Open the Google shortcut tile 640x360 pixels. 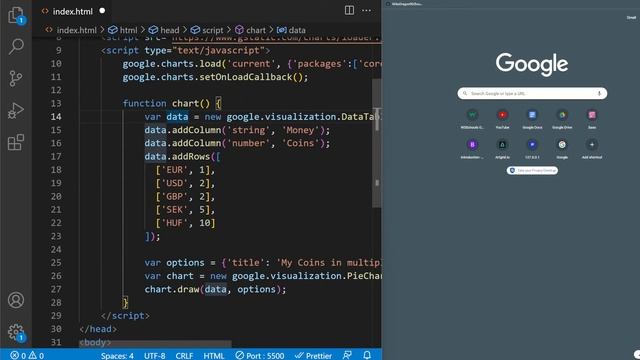coord(562,149)
